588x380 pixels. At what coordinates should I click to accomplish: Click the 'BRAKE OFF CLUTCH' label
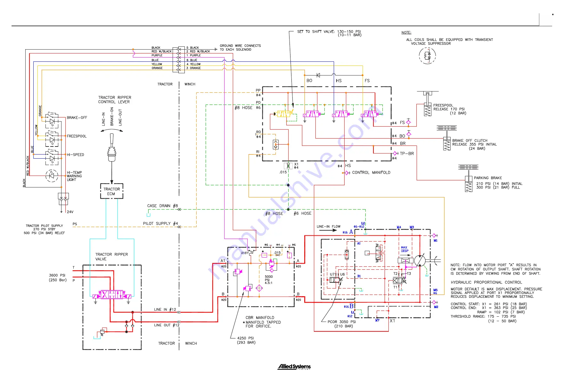tap(470, 141)
